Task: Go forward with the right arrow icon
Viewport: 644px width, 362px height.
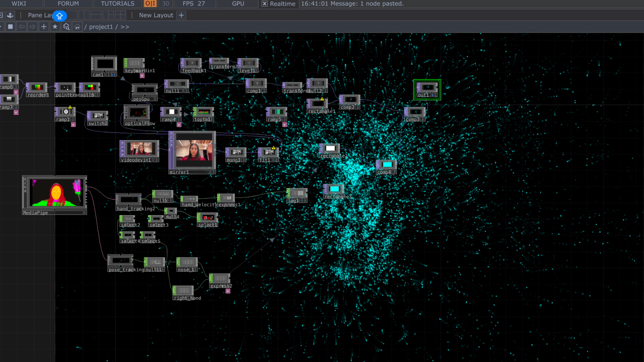Action: point(33,27)
